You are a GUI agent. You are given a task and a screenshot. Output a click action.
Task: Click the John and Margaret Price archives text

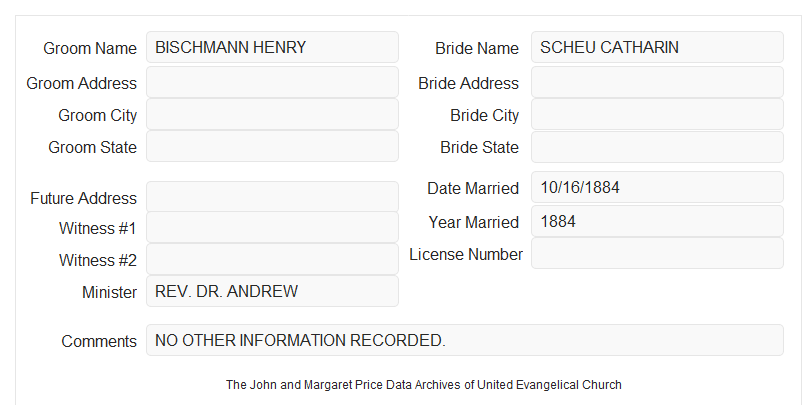pos(424,384)
